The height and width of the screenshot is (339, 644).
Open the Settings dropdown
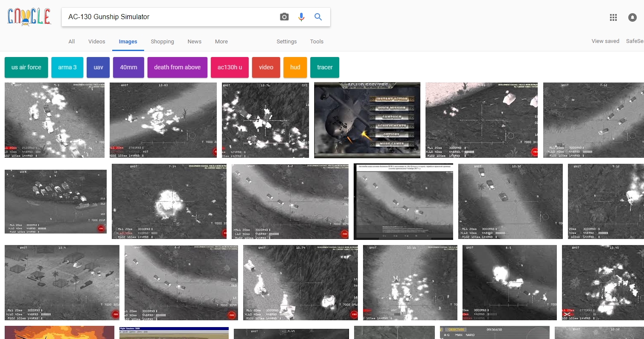point(287,42)
